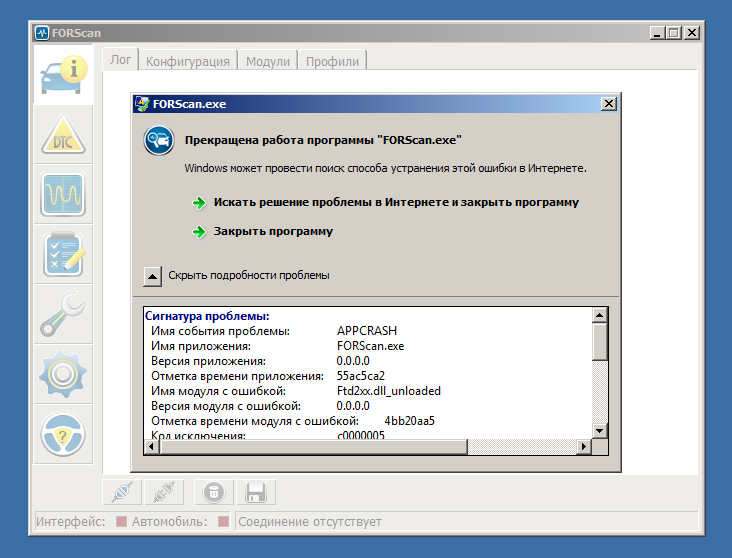The width and height of the screenshot is (732, 558).
Task: Open the tests checklist section
Action: point(63,253)
